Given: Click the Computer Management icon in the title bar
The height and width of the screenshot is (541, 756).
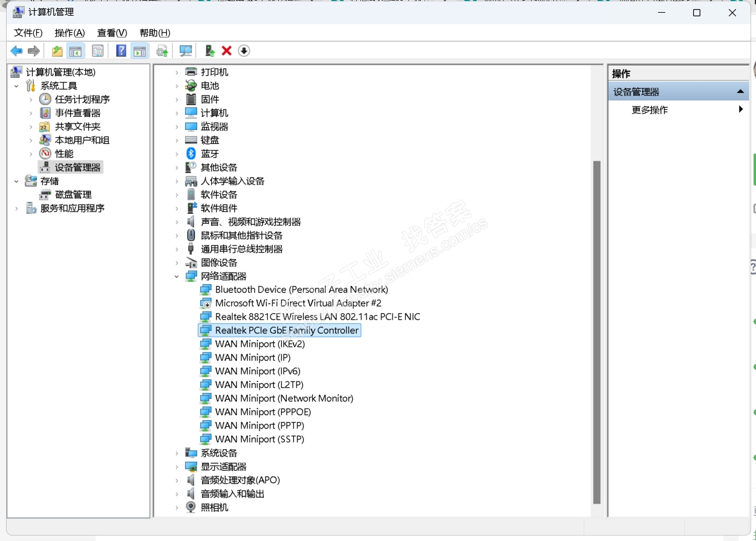Looking at the screenshot, I should [19, 12].
